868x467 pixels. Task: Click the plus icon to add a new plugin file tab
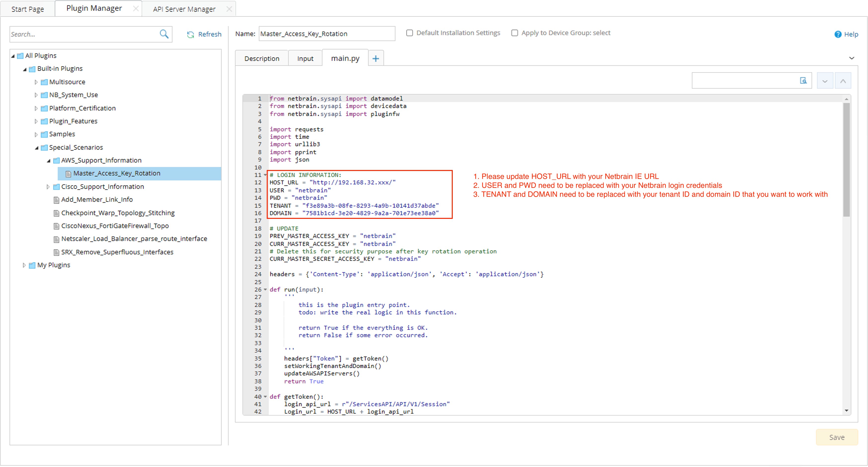pyautogui.click(x=376, y=58)
